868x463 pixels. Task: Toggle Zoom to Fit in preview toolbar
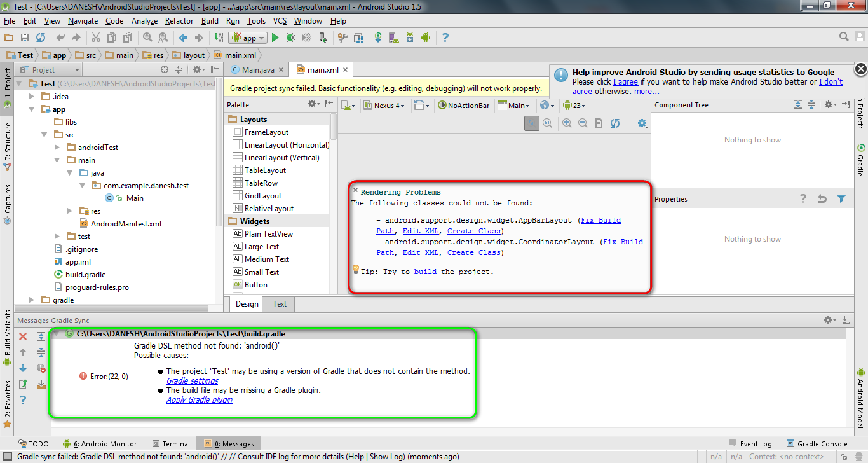click(531, 123)
